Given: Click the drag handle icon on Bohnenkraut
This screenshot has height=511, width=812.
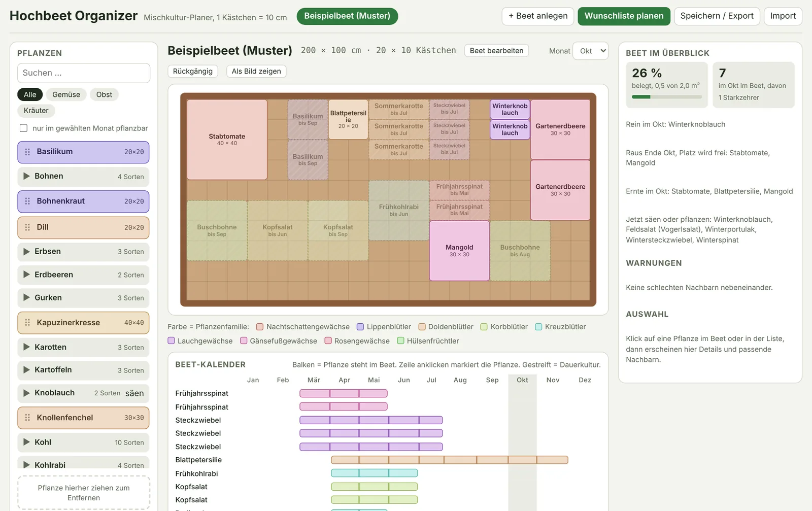Looking at the screenshot, I should tap(27, 201).
